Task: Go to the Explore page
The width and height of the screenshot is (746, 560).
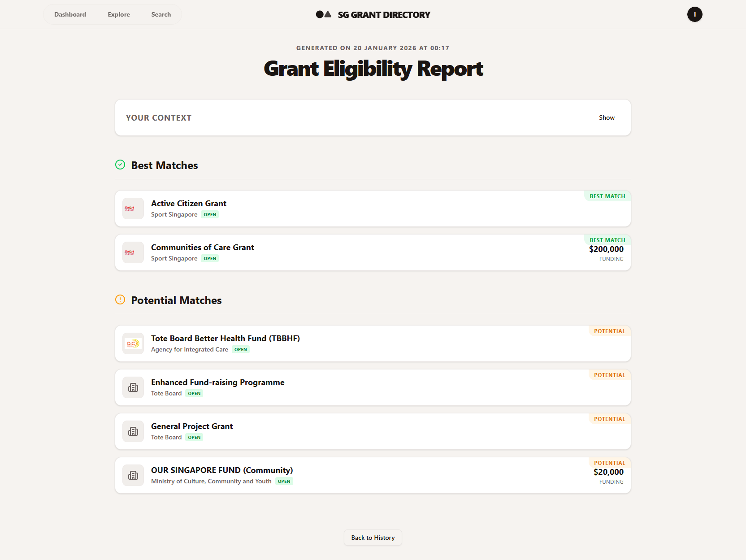Action: pyautogui.click(x=119, y=14)
